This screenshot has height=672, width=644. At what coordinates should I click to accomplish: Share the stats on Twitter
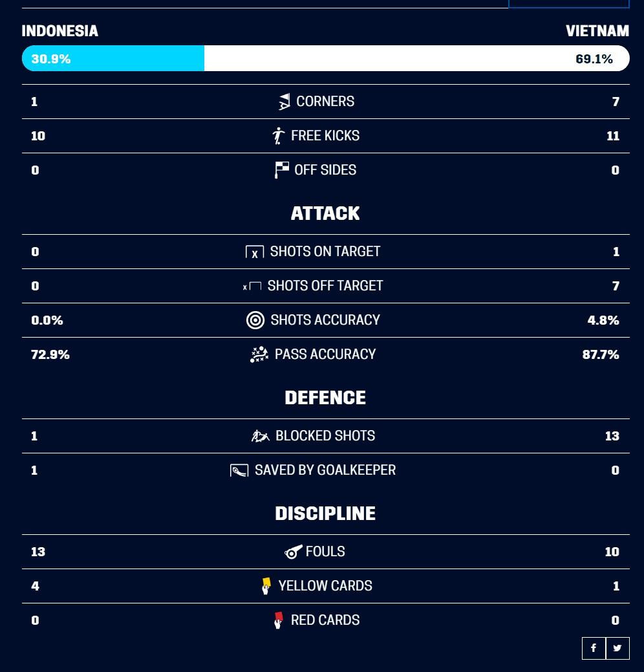click(x=617, y=648)
